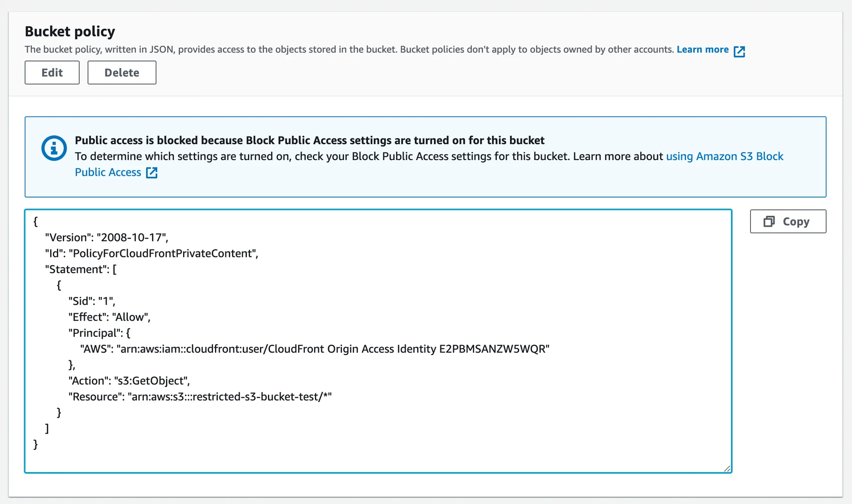Click the Bucket policy heading

pos(70,32)
